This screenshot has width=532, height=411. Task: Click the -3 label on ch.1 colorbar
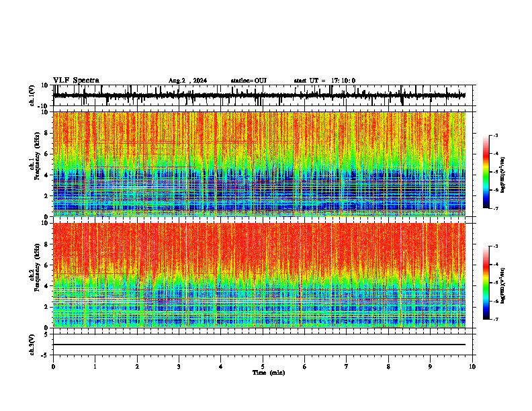(495, 136)
